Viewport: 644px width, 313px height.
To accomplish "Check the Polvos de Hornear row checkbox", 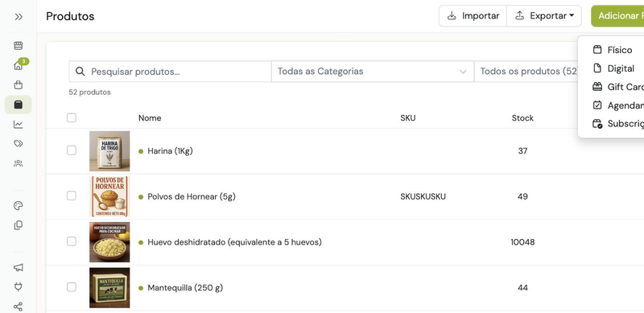I will (x=72, y=196).
